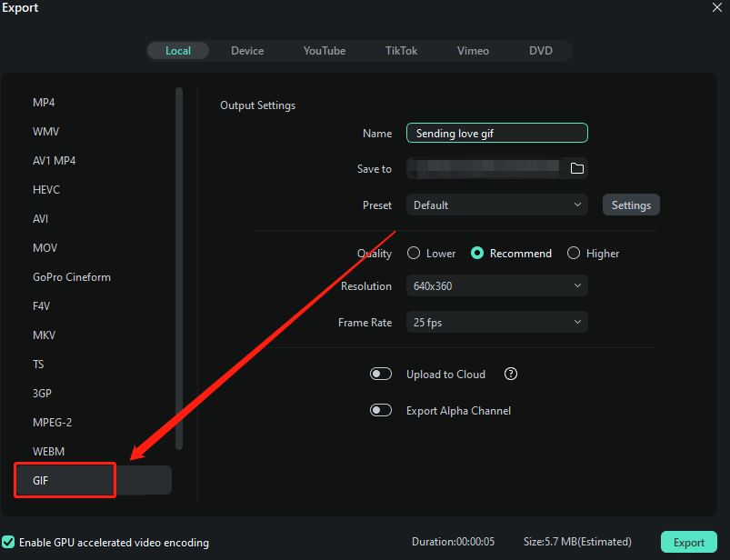Click the Name field containing Sending love gif
The image size is (730, 560).
496,133
